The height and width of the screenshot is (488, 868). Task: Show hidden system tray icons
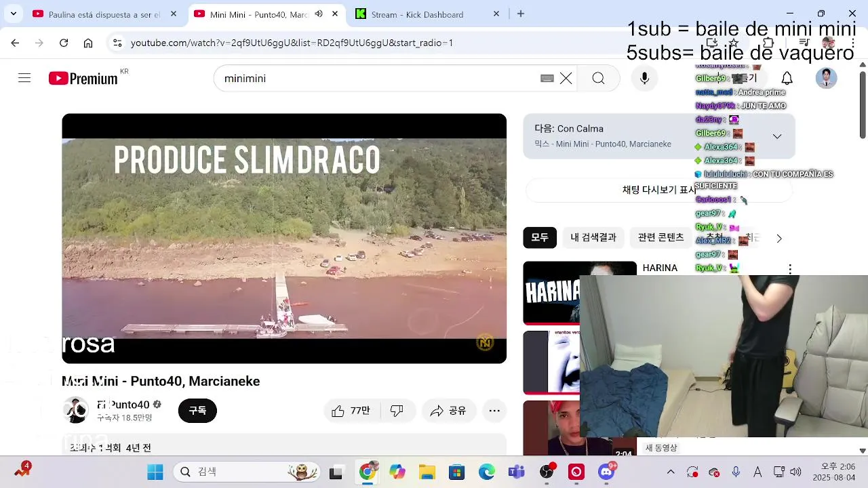point(671,472)
